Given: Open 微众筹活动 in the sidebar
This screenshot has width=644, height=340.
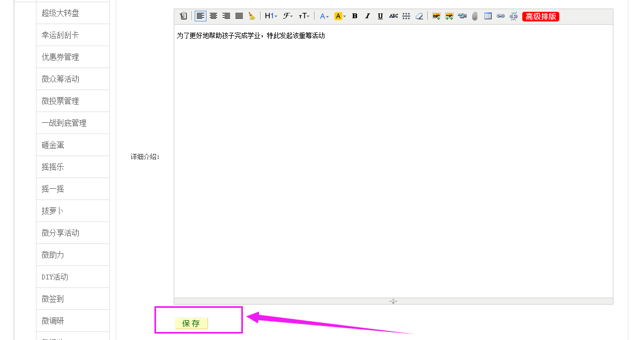Looking at the screenshot, I should pos(61,79).
